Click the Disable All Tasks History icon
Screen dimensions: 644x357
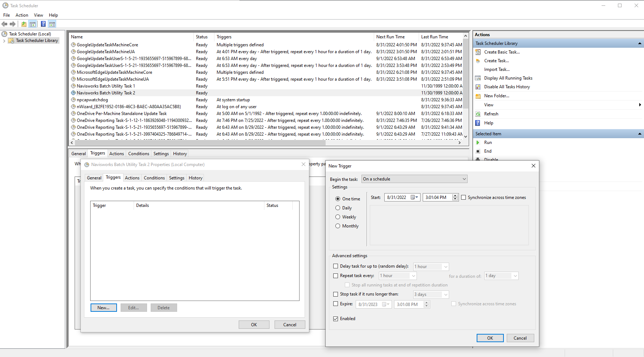tap(478, 87)
